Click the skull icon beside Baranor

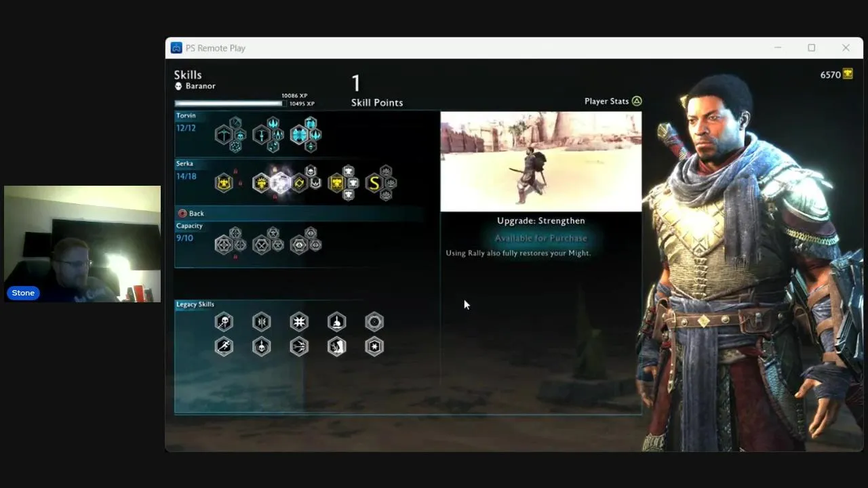click(178, 86)
